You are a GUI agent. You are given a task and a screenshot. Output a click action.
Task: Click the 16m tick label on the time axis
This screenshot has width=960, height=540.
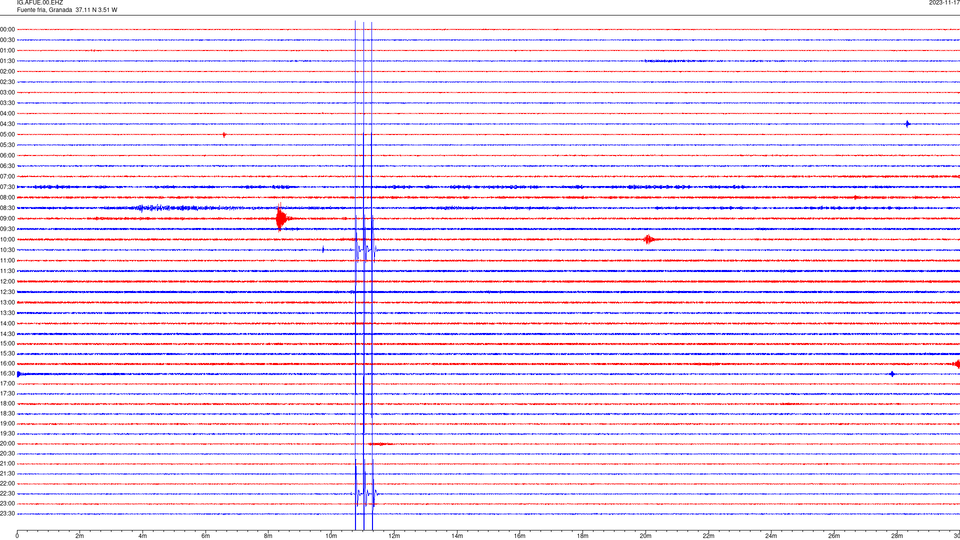click(520, 536)
